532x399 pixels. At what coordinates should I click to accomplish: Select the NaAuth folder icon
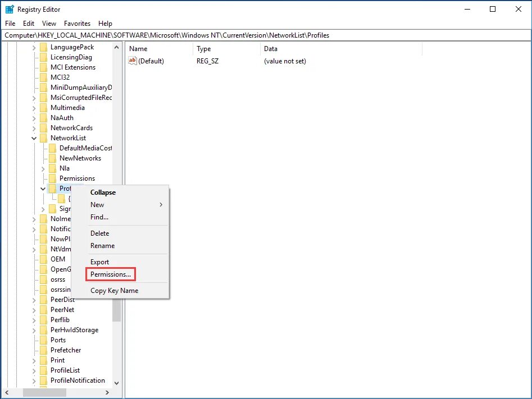[43, 118]
